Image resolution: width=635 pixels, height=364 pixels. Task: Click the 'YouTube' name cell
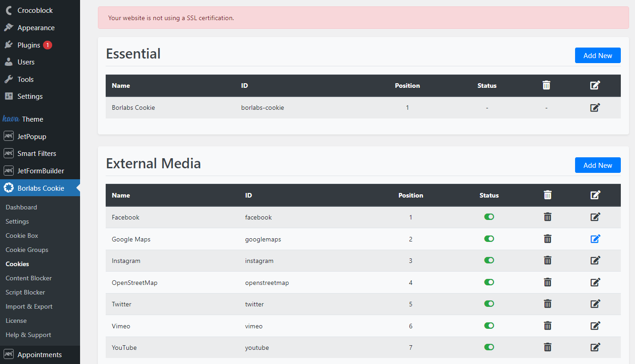pos(124,348)
